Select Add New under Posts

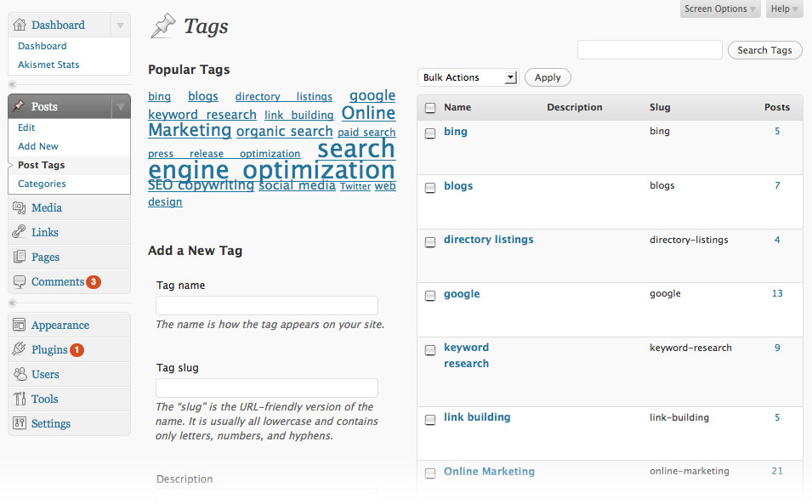point(37,146)
